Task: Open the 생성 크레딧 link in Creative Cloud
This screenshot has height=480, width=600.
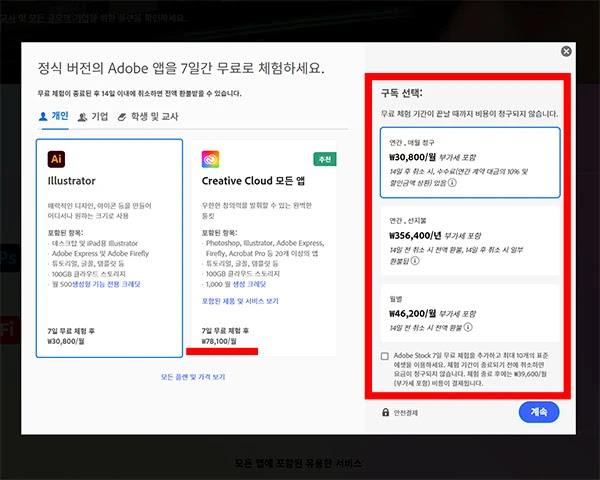Action: (249, 284)
